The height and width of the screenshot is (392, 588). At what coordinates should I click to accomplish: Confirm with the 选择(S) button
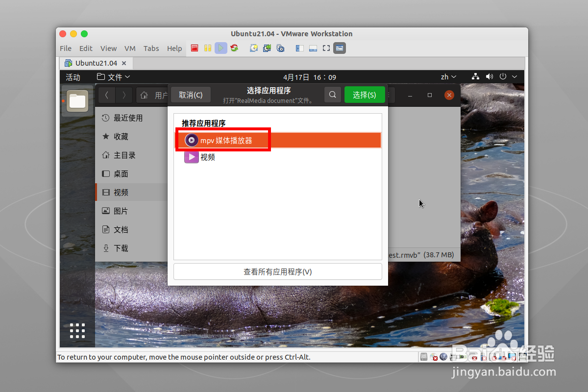point(365,95)
